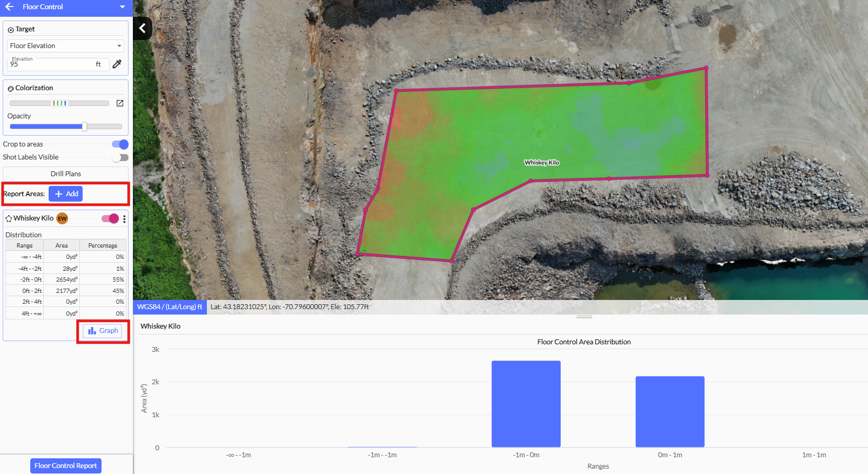Viewport: 868px width, 474px height.
Task: Collapse the side panel with the chevron button
Action: (143, 28)
